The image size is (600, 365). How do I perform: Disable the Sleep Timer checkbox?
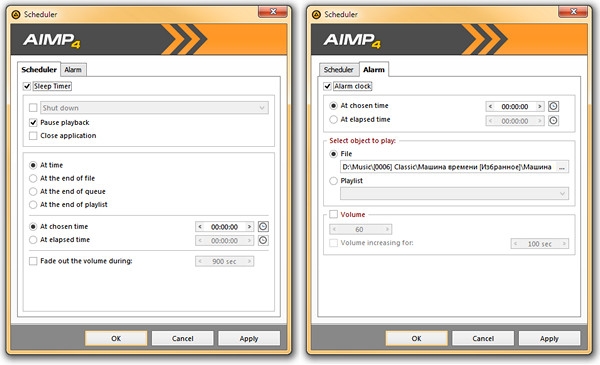point(27,86)
